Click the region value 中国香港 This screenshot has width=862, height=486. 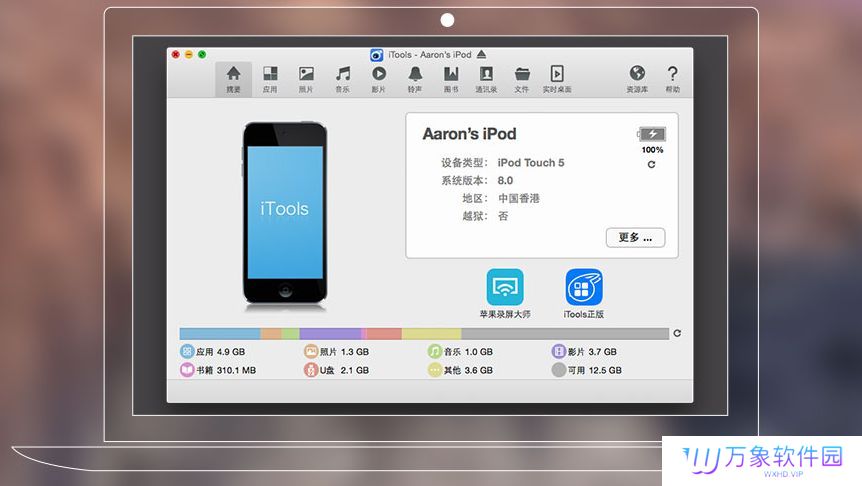tap(519, 198)
